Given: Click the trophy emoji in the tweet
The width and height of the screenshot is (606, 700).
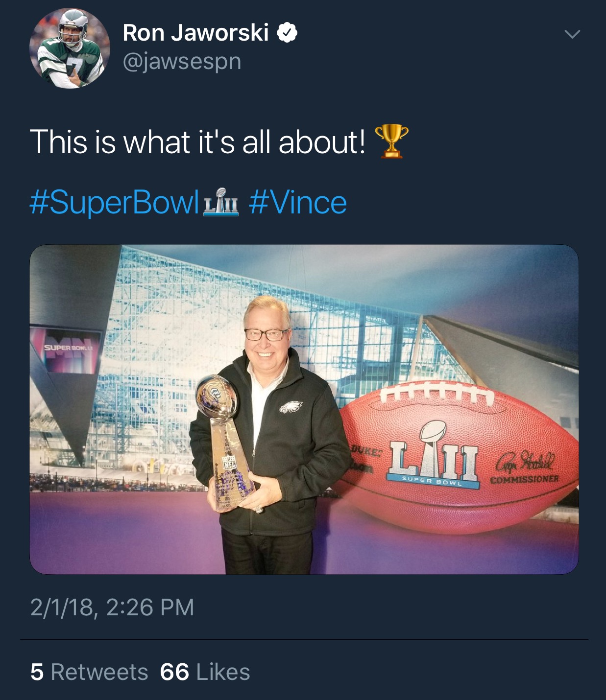Looking at the screenshot, I should coord(391,141).
